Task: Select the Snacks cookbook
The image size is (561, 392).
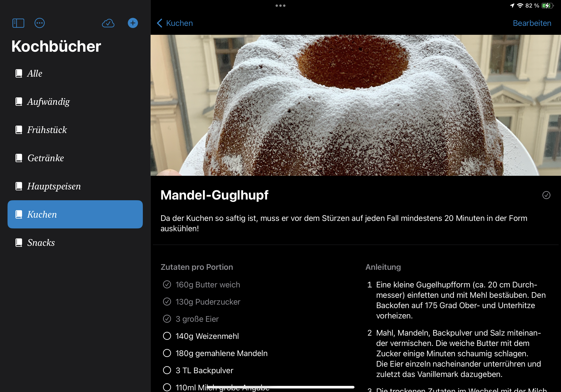Action: click(x=41, y=243)
